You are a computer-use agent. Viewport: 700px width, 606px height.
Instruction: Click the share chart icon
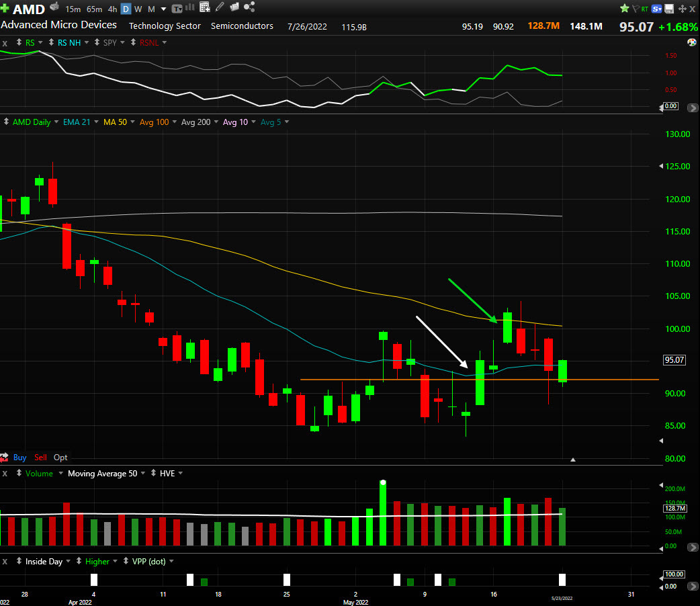(x=249, y=7)
